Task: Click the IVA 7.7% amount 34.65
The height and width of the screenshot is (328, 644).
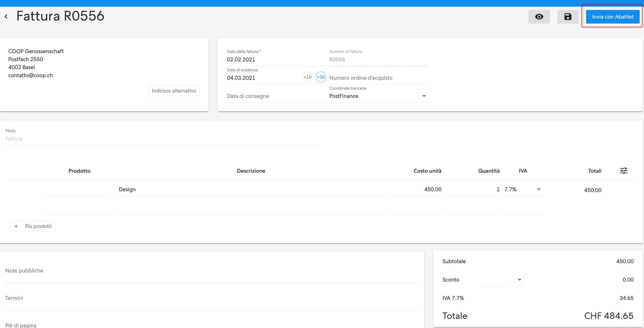Action: pos(626,298)
